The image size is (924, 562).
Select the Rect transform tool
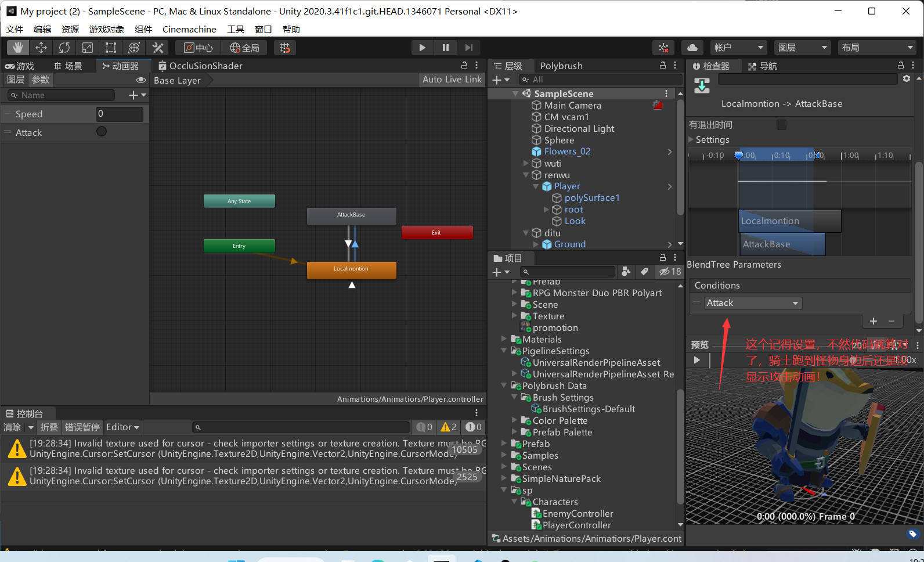click(111, 48)
